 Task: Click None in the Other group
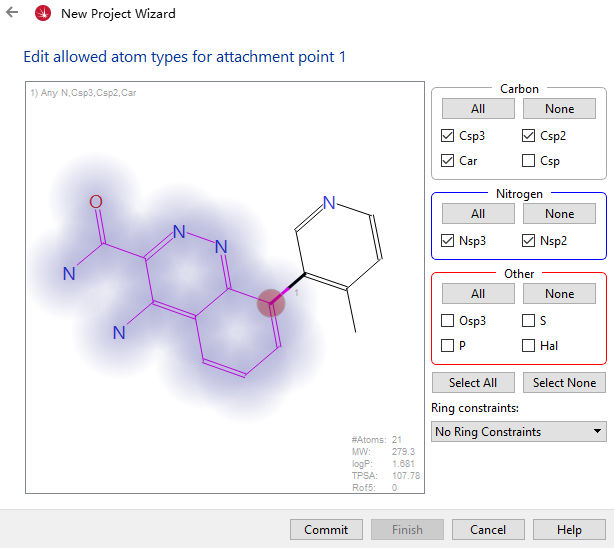(559, 293)
